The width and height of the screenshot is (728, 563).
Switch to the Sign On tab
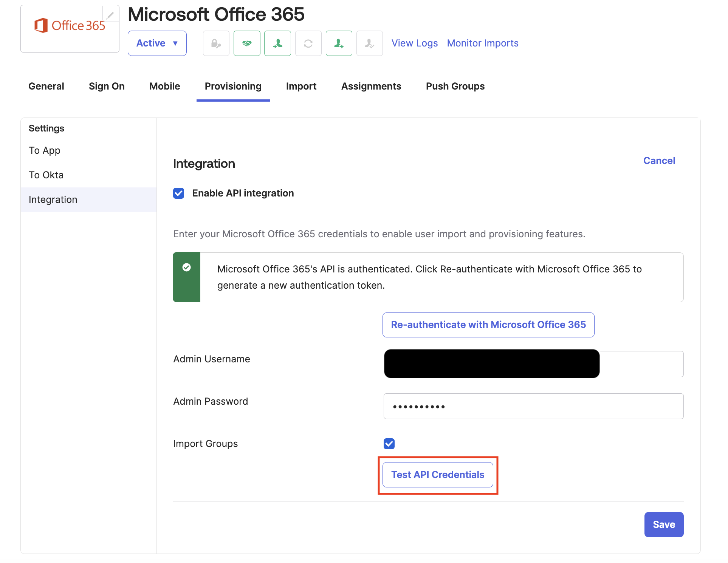(107, 87)
